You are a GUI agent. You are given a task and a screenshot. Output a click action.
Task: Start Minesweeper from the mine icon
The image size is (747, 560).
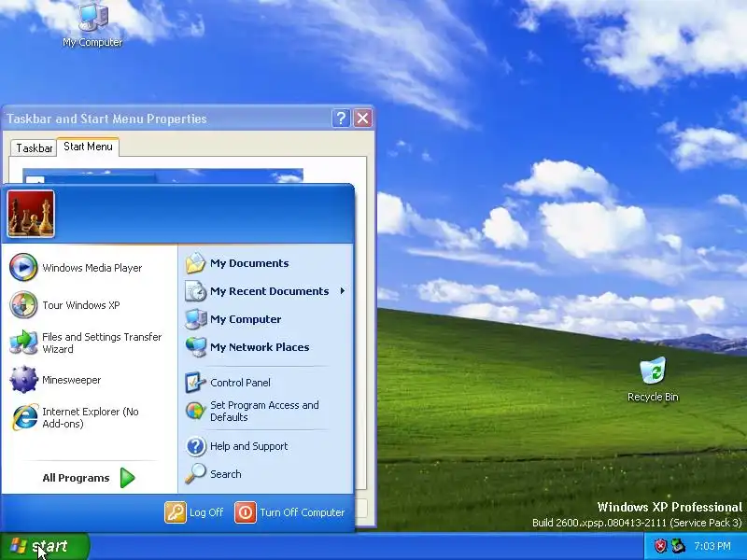tap(23, 380)
